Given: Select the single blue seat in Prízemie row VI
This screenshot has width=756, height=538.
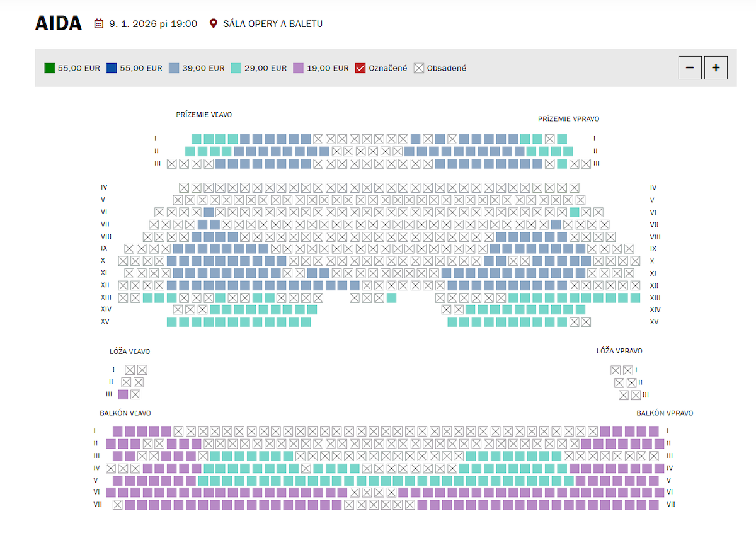Looking at the screenshot, I should [209, 212].
